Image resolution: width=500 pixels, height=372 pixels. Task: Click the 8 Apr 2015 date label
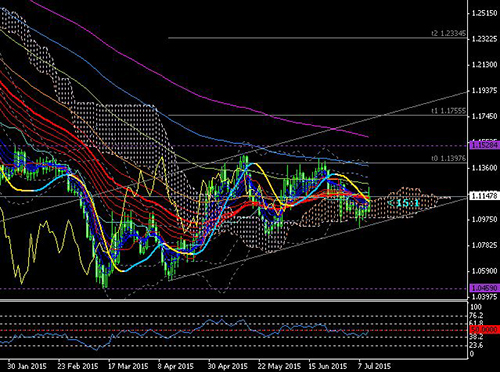coord(176,366)
